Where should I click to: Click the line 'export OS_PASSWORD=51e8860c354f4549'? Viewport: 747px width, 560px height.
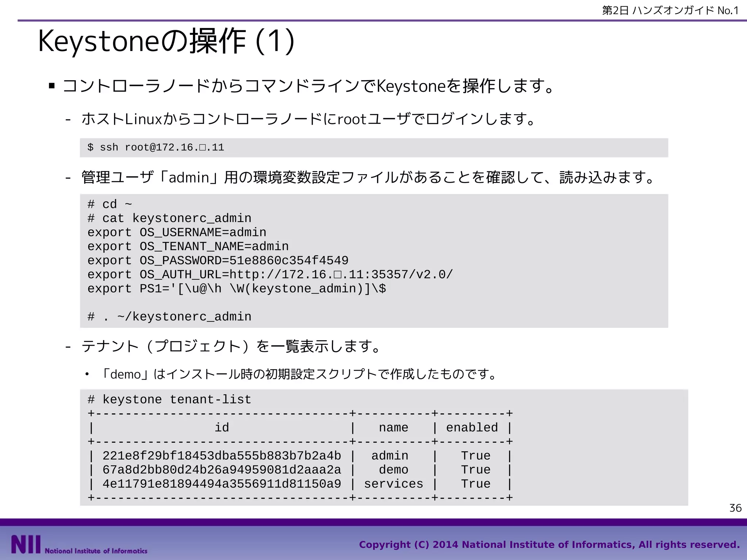click(218, 261)
